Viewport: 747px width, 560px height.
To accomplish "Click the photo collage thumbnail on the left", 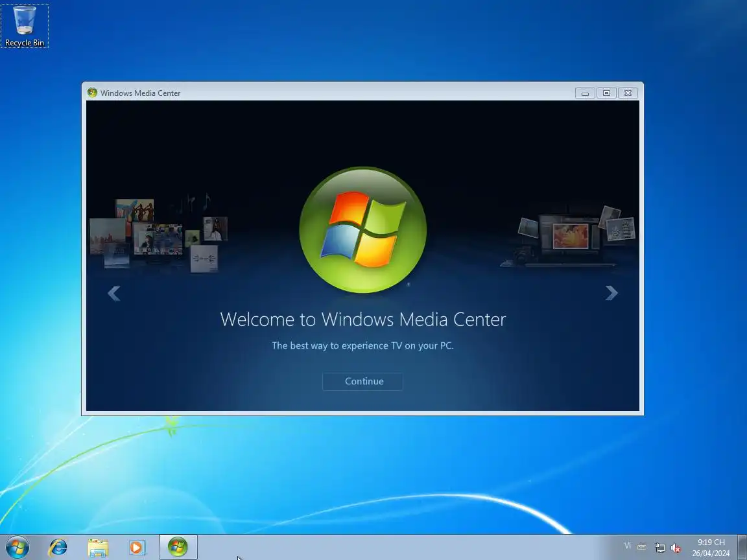I will pos(158,235).
